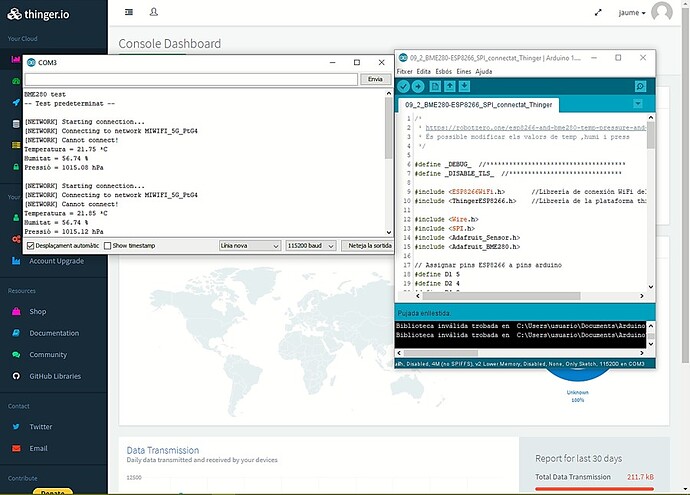This screenshot has width=690, height=495.
Task: Click the lock icon in sidebar
Action: click(x=16, y=167)
